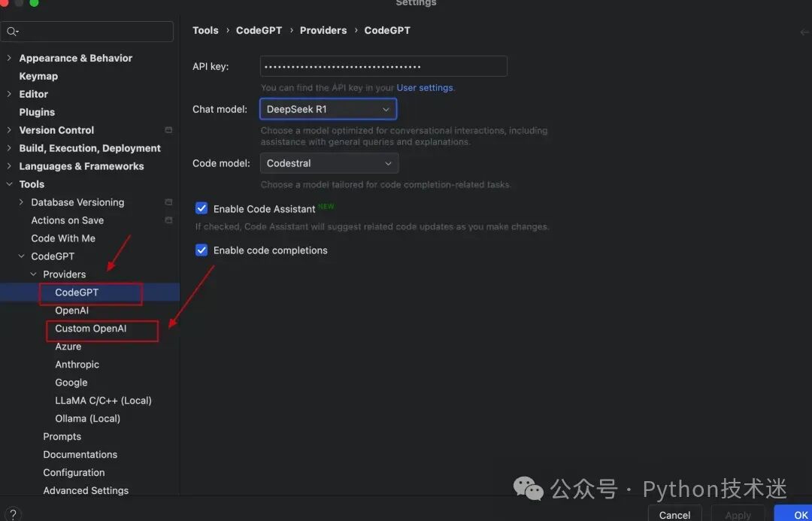Click the green maximize window button
812x521 pixels.
click(x=34, y=2)
